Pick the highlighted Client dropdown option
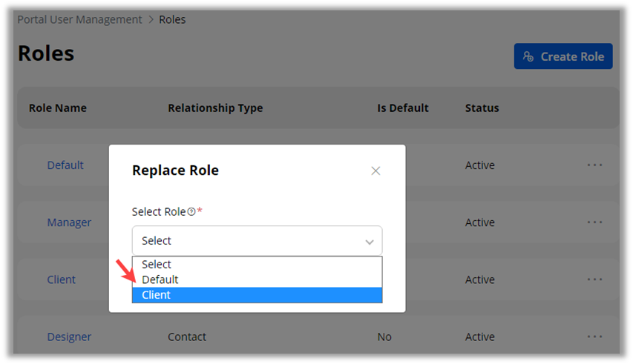This screenshot has height=364, width=633. click(x=157, y=295)
